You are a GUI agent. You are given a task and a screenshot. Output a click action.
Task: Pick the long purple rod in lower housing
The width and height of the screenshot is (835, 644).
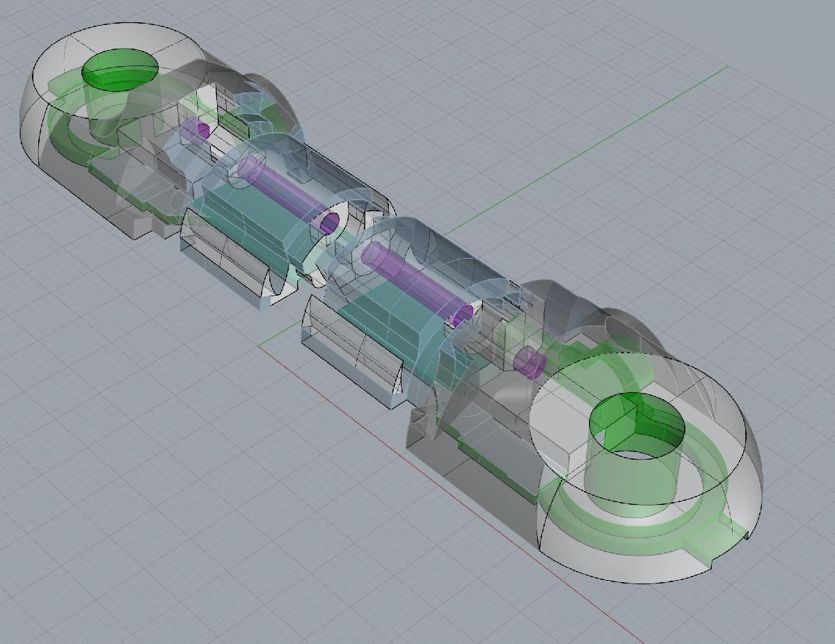coord(411,282)
